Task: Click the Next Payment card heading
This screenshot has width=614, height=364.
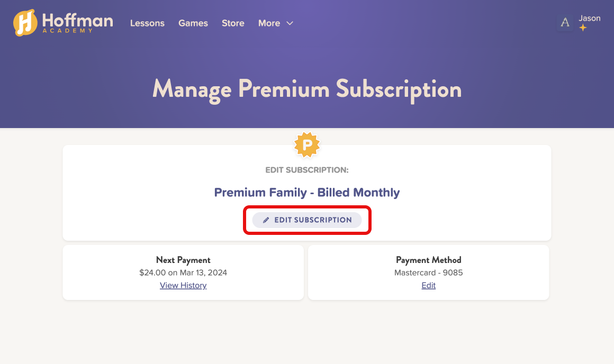Action: (x=183, y=260)
